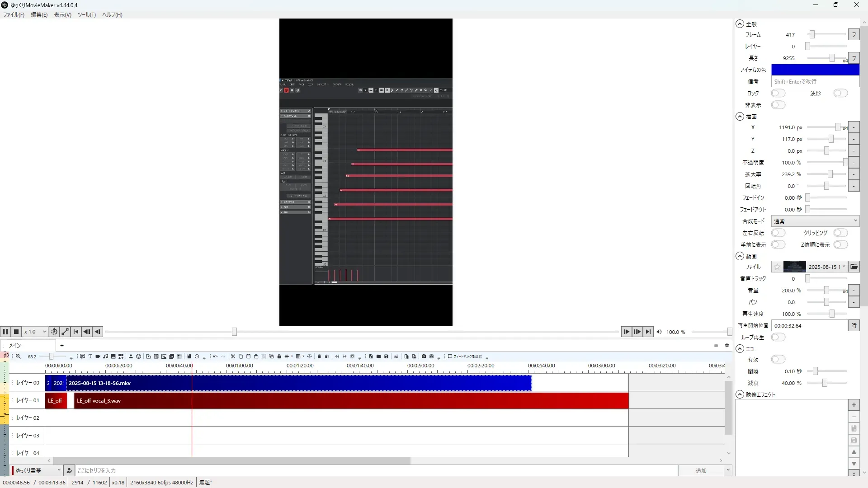Click the text item (T) tool icon
The width and height of the screenshot is (868, 488).
click(x=90, y=357)
